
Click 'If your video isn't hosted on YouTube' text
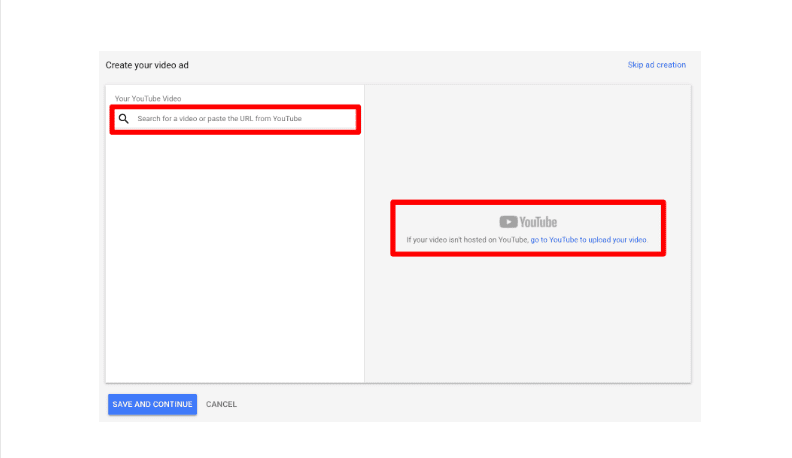(x=467, y=240)
